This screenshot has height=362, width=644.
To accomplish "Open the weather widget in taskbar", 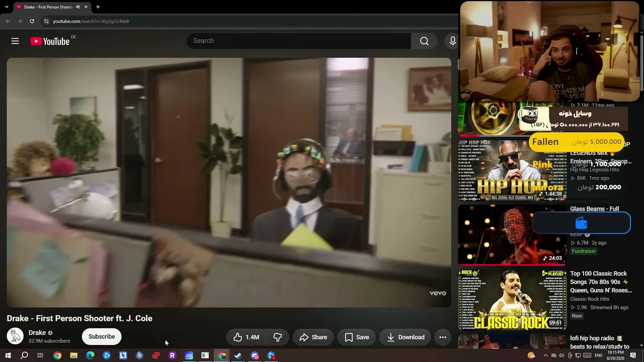I will 531,356.
